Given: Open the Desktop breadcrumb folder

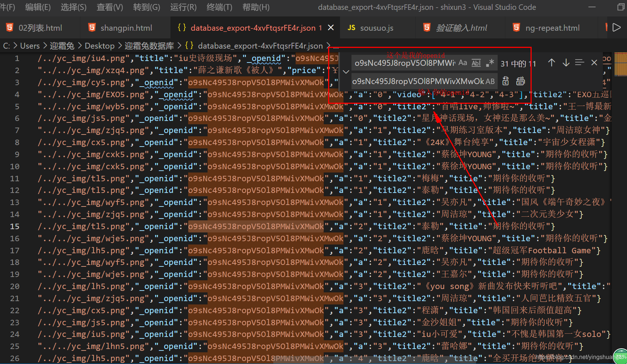Looking at the screenshot, I should (99, 46).
